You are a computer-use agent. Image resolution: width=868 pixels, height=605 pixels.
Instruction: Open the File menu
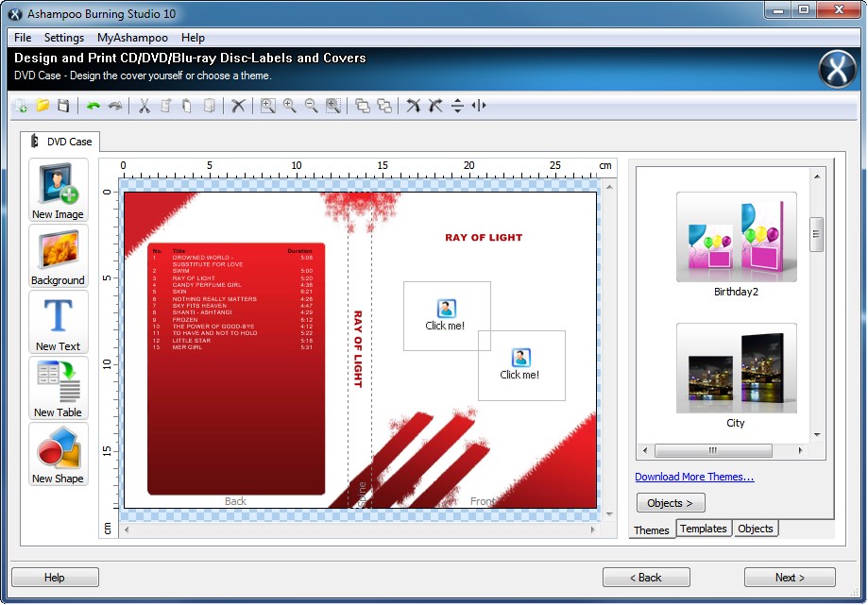pyautogui.click(x=23, y=38)
